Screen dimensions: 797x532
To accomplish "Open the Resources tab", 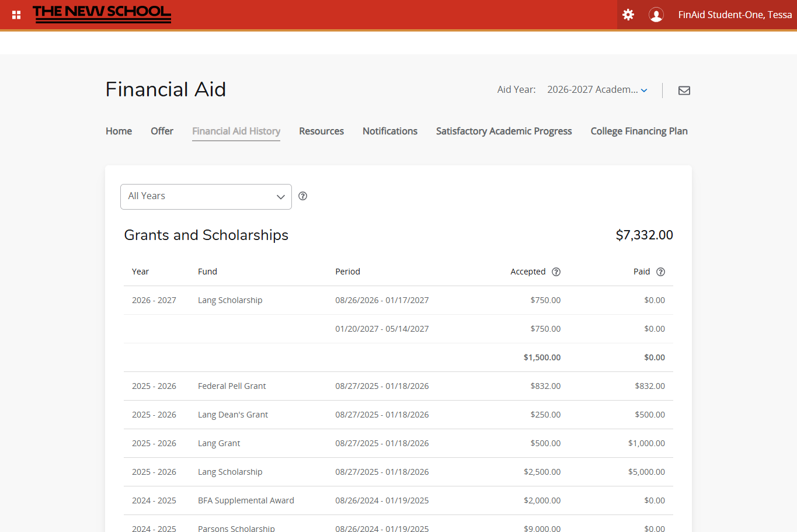I will click(x=321, y=131).
